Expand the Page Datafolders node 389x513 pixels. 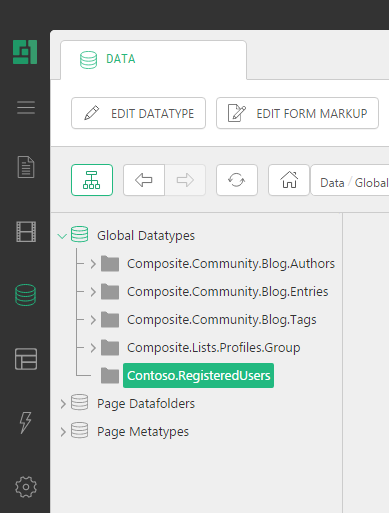(x=63, y=404)
